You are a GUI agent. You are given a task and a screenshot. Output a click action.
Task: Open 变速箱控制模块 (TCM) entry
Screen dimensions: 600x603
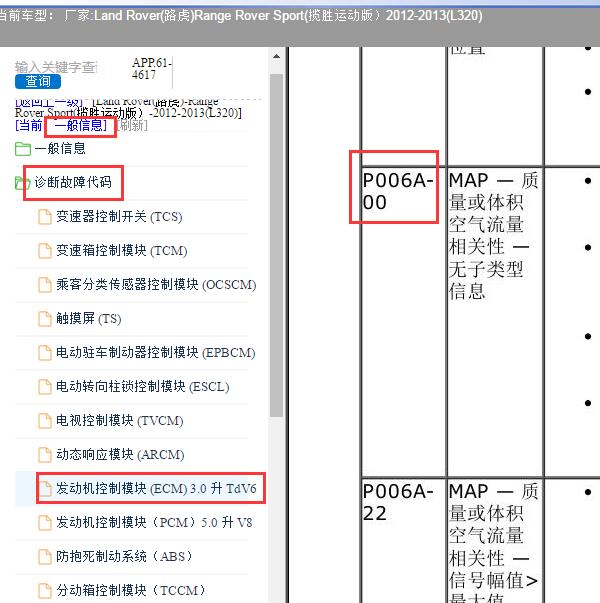[x=122, y=250]
